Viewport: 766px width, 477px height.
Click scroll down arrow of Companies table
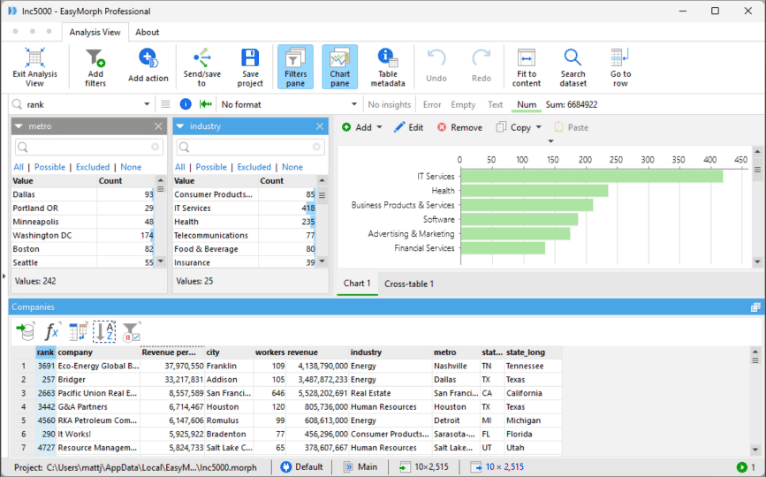point(755,450)
